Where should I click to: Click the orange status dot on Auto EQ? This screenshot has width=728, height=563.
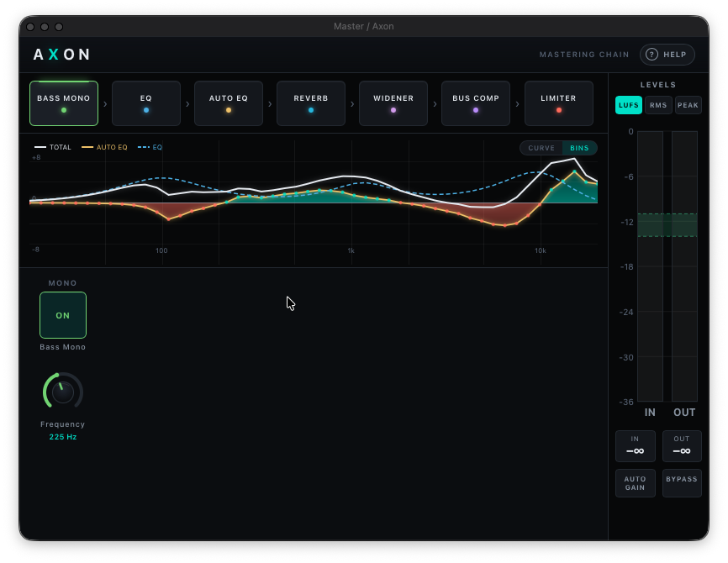point(229,110)
